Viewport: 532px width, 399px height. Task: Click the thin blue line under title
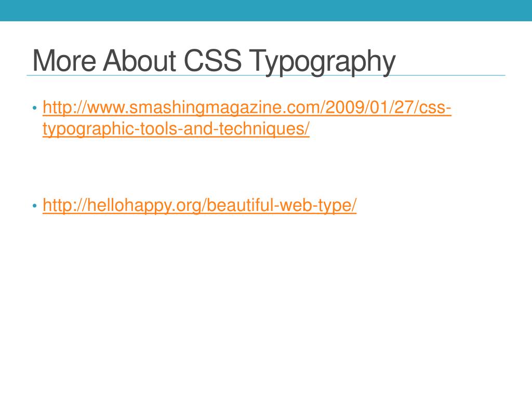pyautogui.click(x=266, y=75)
